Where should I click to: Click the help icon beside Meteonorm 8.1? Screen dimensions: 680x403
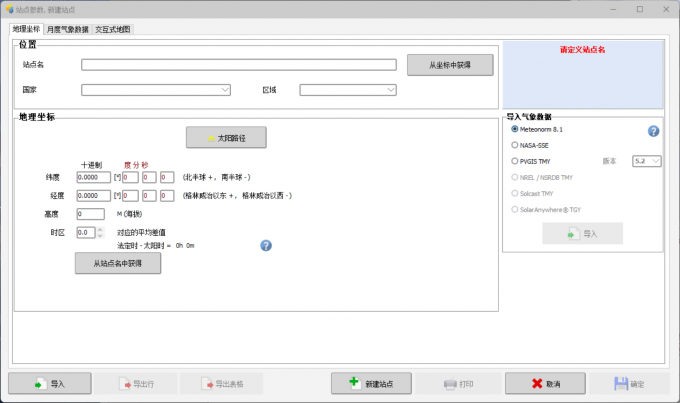coord(653,131)
